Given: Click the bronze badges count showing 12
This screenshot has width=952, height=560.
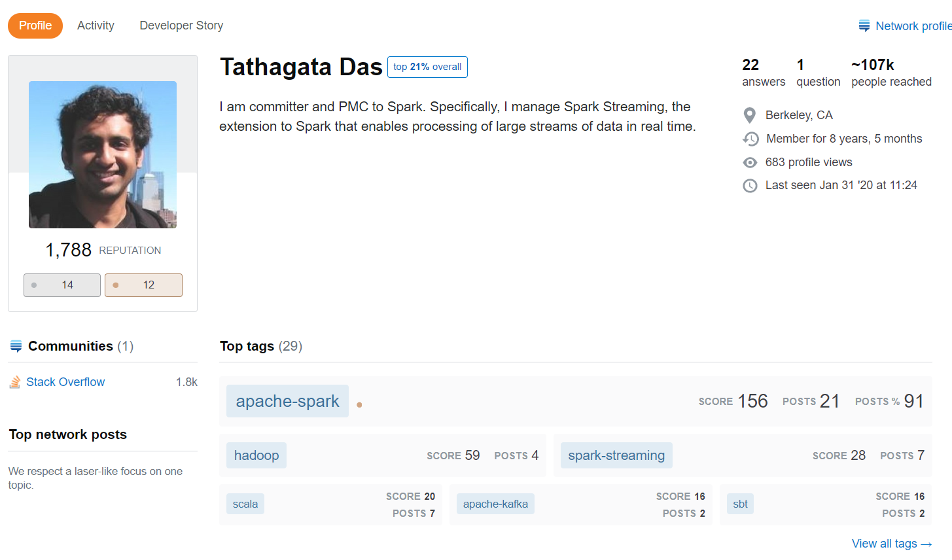Looking at the screenshot, I should [x=143, y=285].
